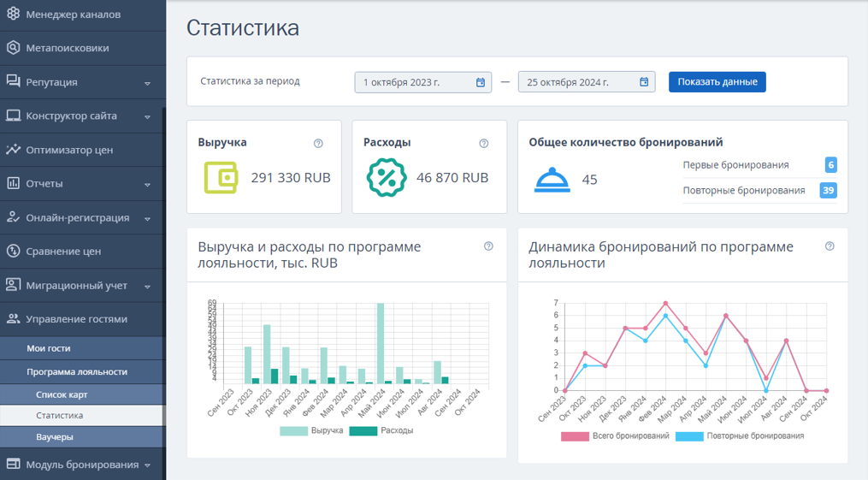Click the Онлайн-регистрация person icon
Viewport: 868px width, 480px height.
click(x=13, y=217)
